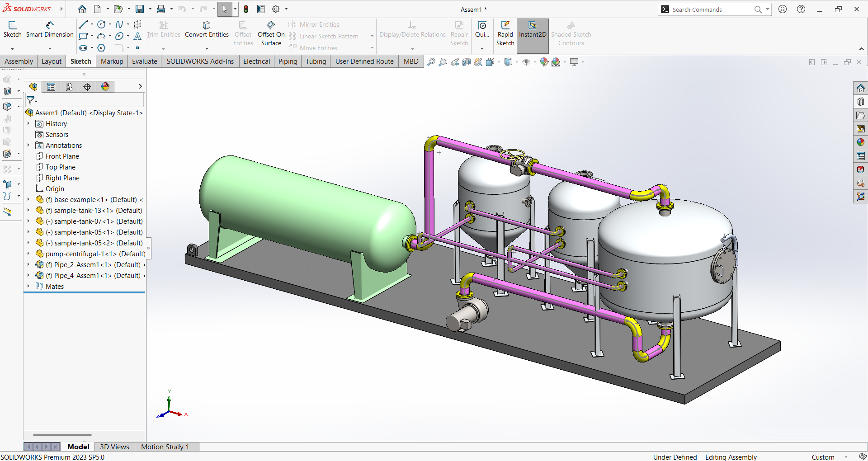Select the Convert Entities tool
868x461 pixels.
(x=207, y=31)
